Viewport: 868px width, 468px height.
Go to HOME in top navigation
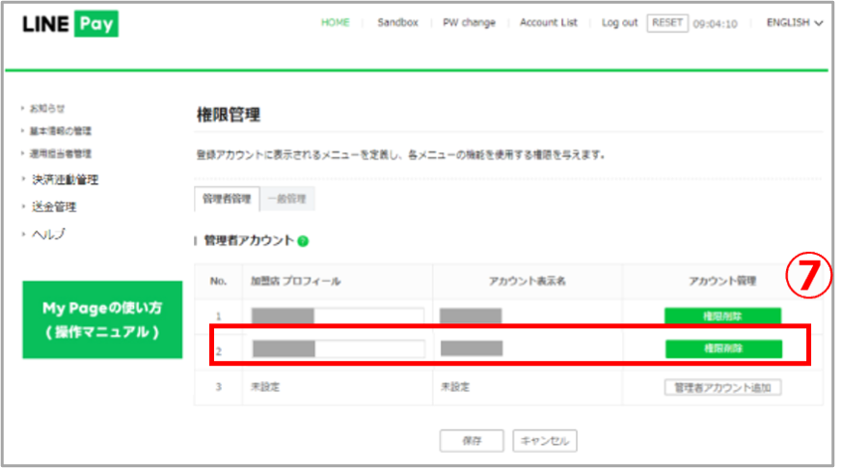click(335, 23)
